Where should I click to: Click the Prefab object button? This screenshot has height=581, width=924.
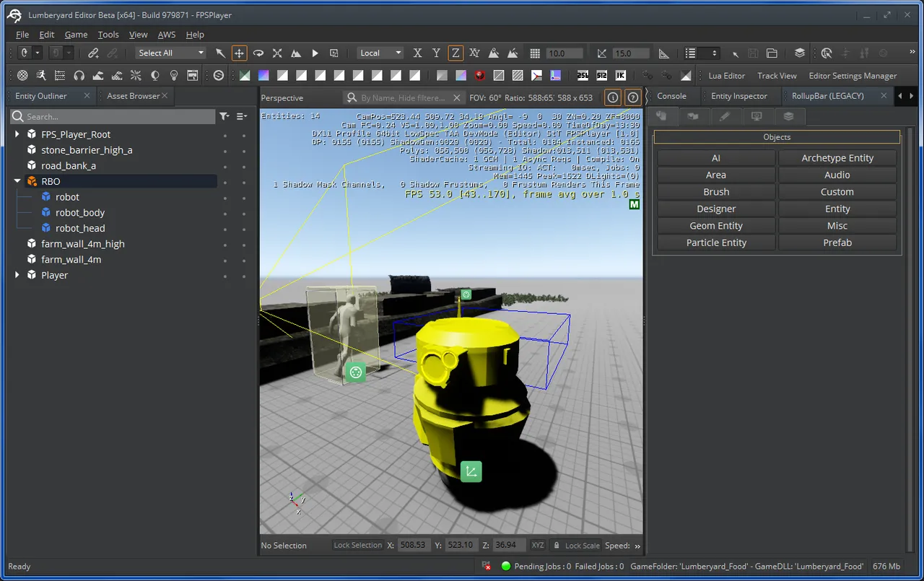837,243
